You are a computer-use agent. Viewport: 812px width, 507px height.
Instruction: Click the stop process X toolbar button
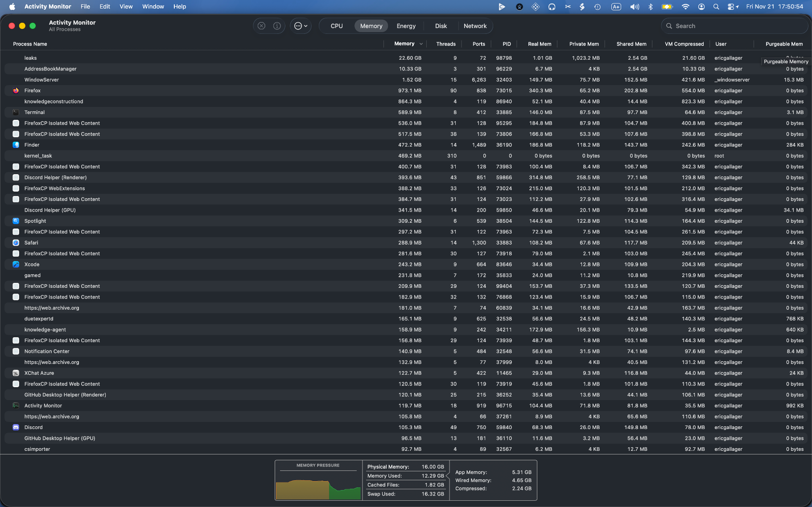262,26
